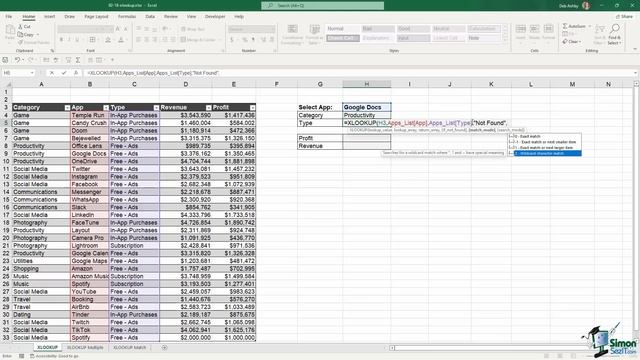Click the Insert cells icon

point(520,29)
